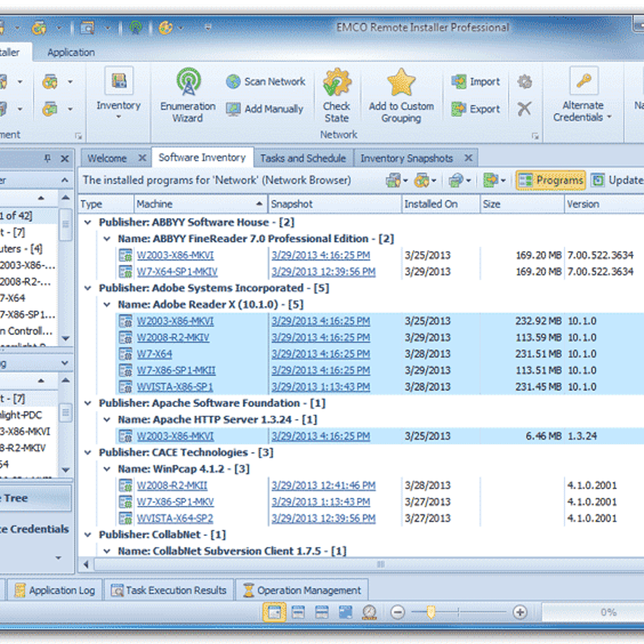
Task: Close the Welcome tab
Action: 142,158
